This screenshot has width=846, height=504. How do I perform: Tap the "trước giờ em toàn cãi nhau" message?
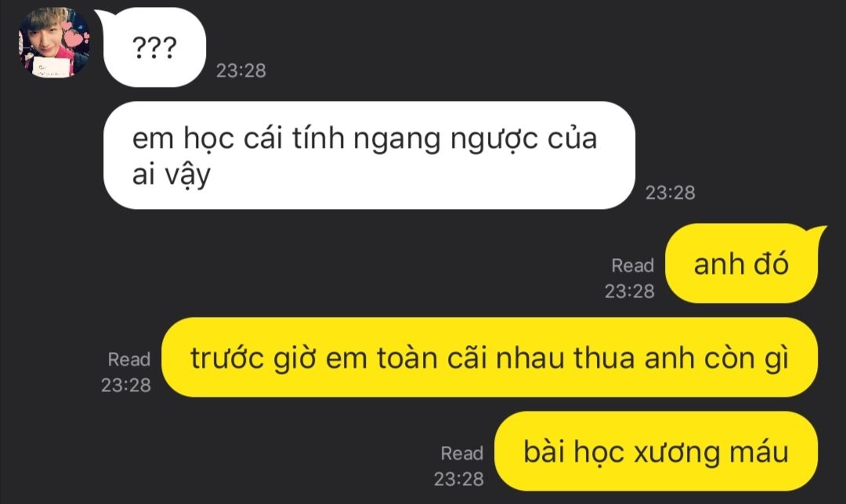pyautogui.click(x=490, y=358)
